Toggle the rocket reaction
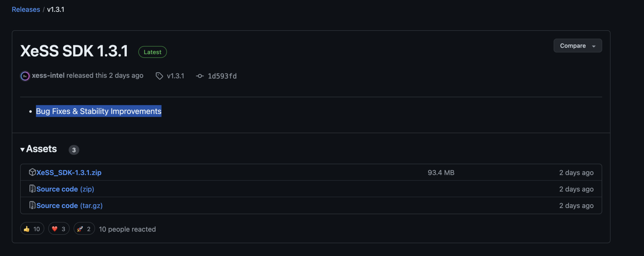The height and width of the screenshot is (256, 644). pos(84,229)
